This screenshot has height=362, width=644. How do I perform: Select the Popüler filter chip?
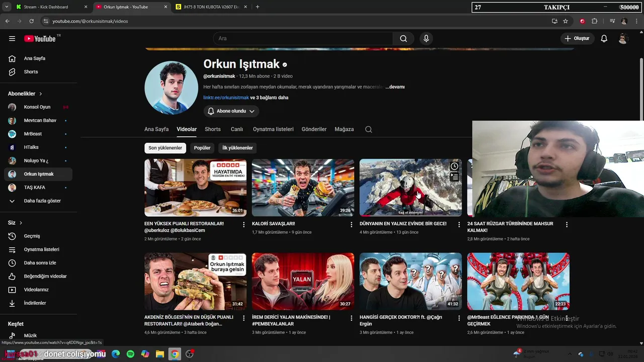[x=202, y=148]
